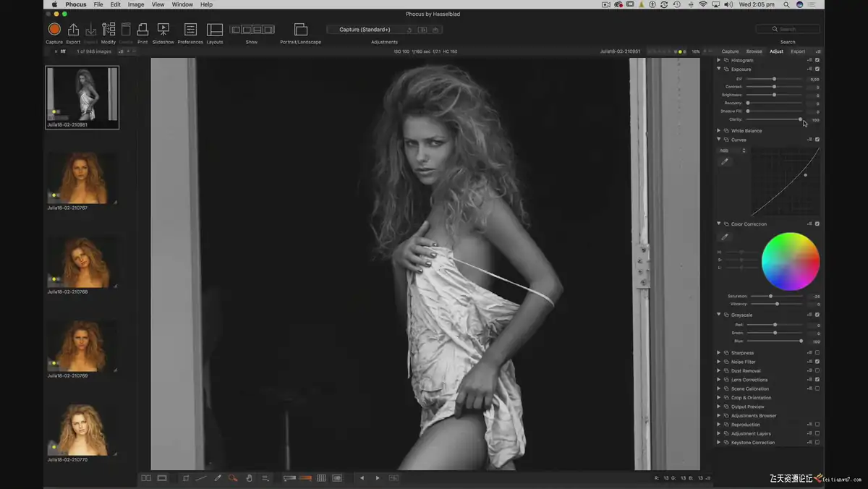This screenshot has width=868, height=489.
Task: Switch to the two-pane compare view icon
Action: pyautogui.click(x=146, y=478)
